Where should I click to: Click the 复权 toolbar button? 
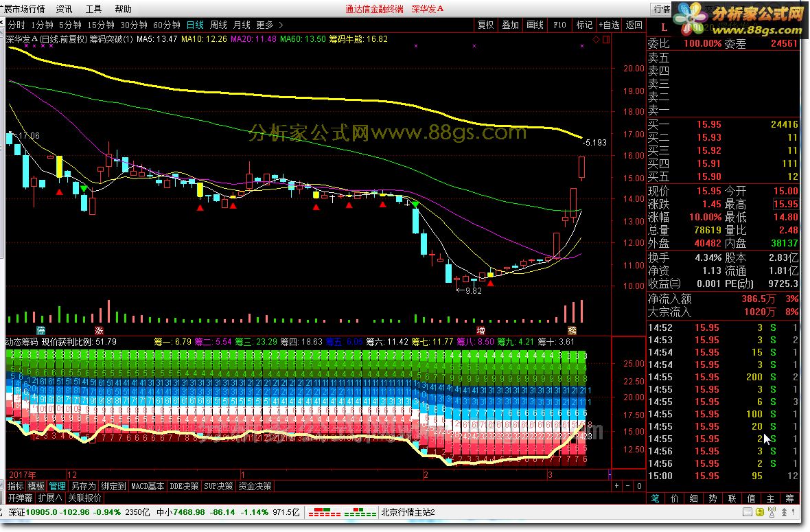485,25
